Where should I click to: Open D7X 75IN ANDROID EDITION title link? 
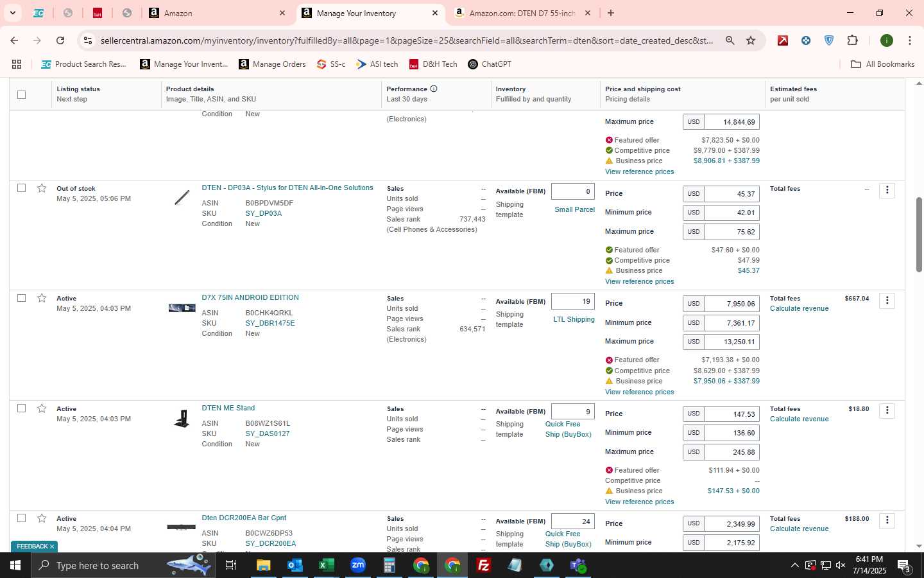(x=250, y=297)
